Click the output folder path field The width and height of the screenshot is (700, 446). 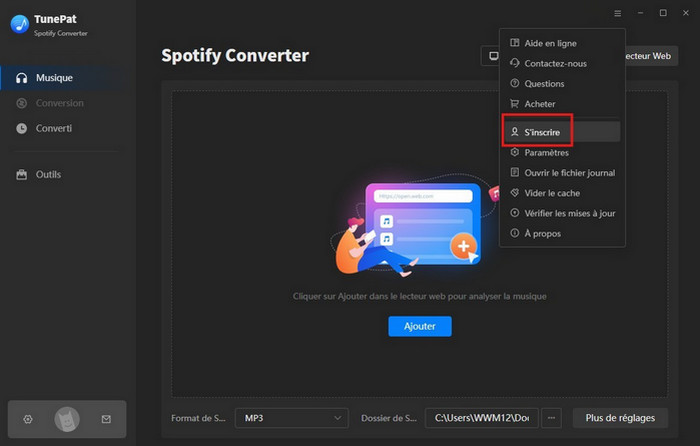pos(482,418)
